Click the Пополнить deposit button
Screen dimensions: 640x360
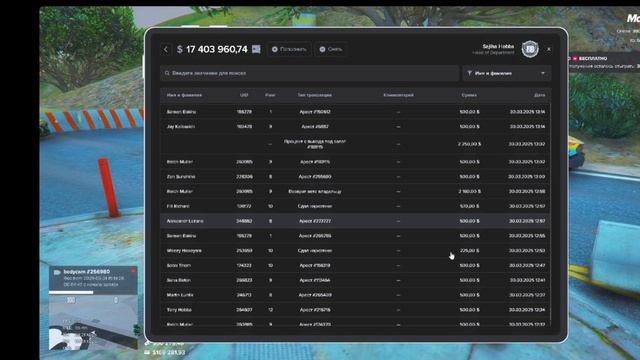pos(289,49)
